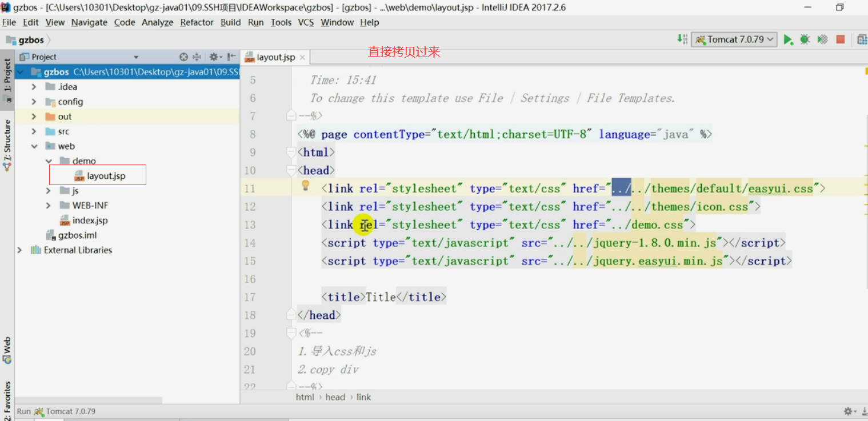Expand the .idea folder
Image resolution: width=868 pixels, height=421 pixels.
[x=34, y=87]
